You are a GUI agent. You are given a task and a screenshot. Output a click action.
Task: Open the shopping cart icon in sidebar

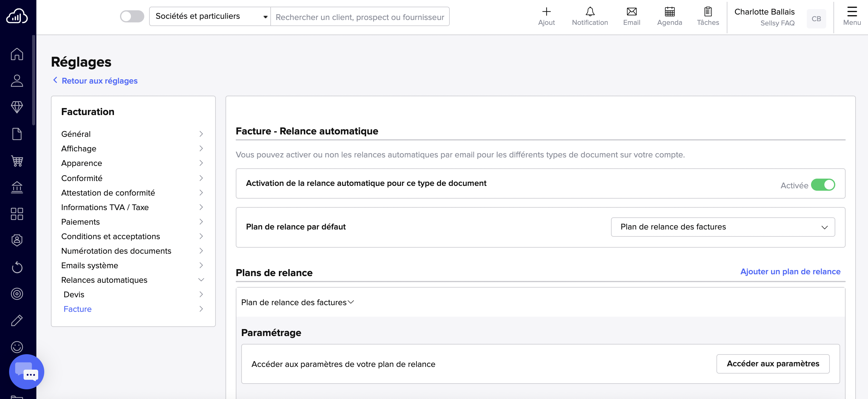click(17, 161)
